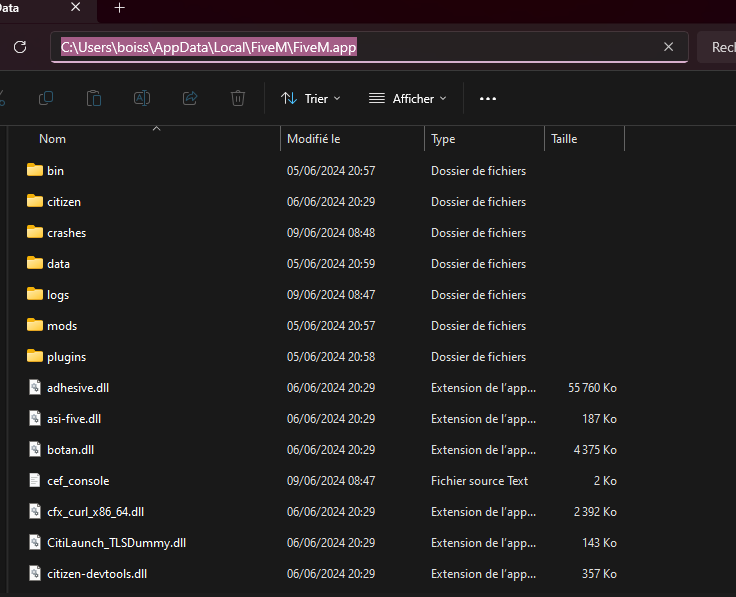Sort by the Taille column header
The image size is (736, 597).
tap(564, 139)
